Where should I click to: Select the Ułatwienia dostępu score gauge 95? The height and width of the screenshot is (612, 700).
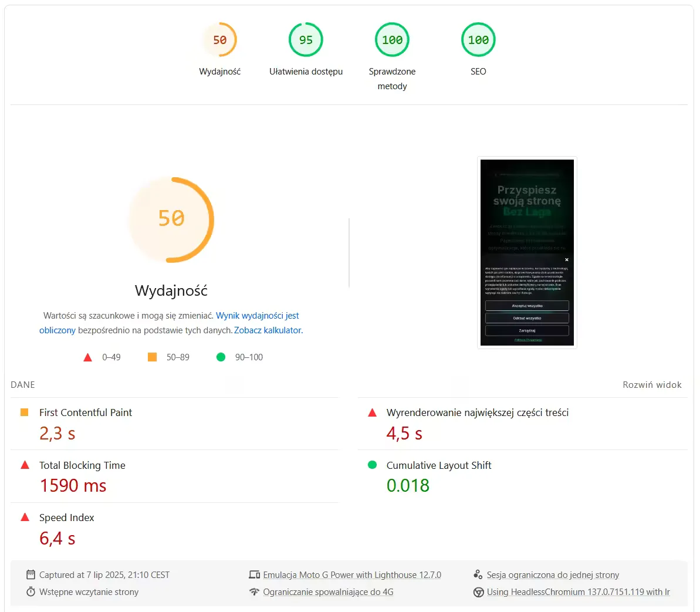pos(306,40)
